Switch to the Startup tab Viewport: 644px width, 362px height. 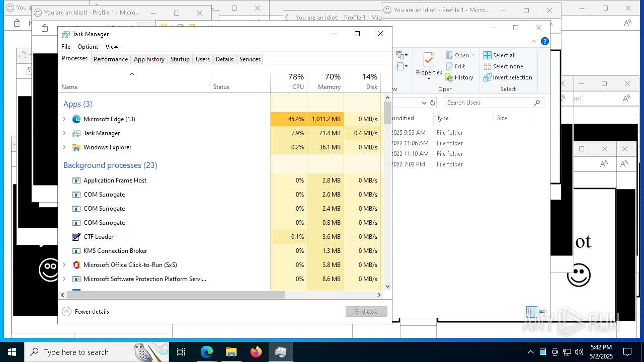pyautogui.click(x=180, y=59)
